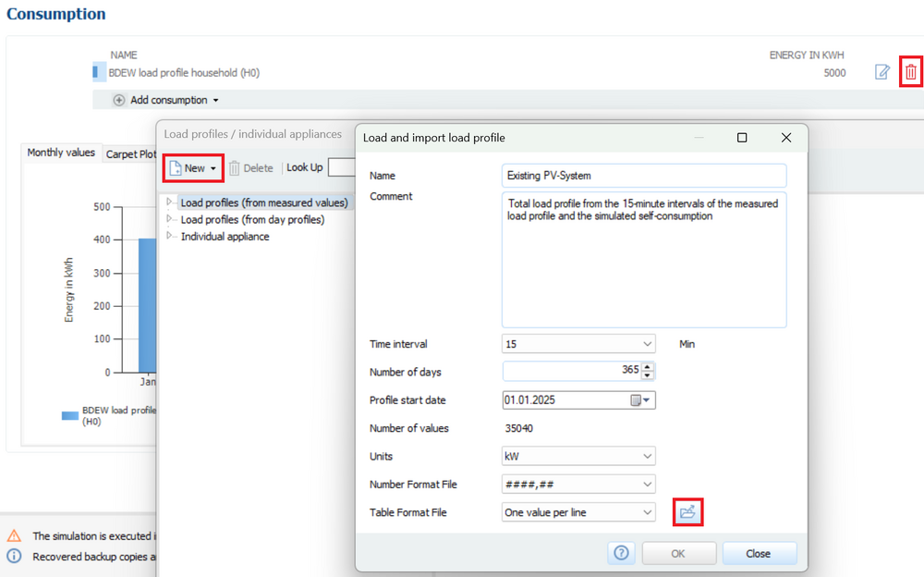
Task: Select Load profiles (from day profiles) item
Action: (x=252, y=219)
